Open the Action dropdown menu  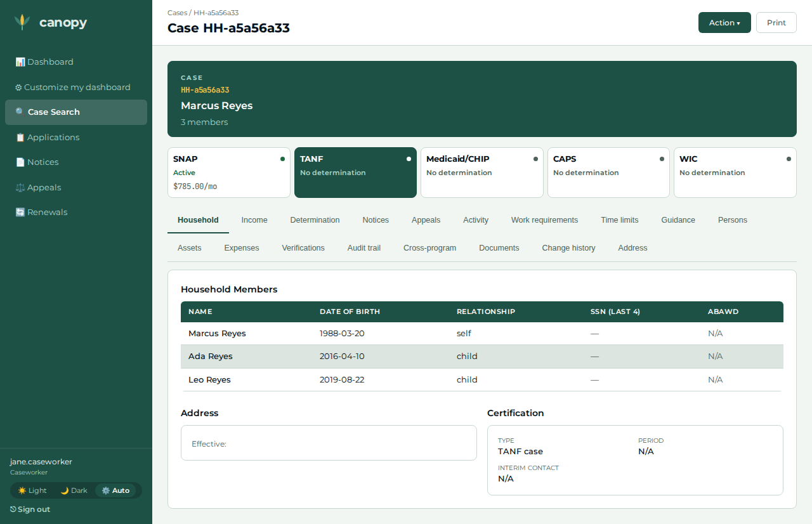click(724, 22)
